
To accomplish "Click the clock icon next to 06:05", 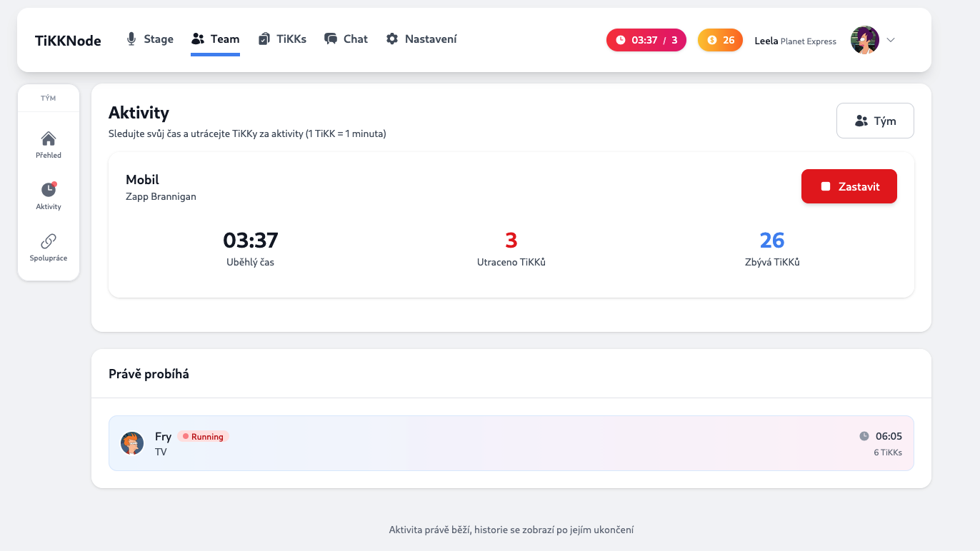I will (864, 436).
